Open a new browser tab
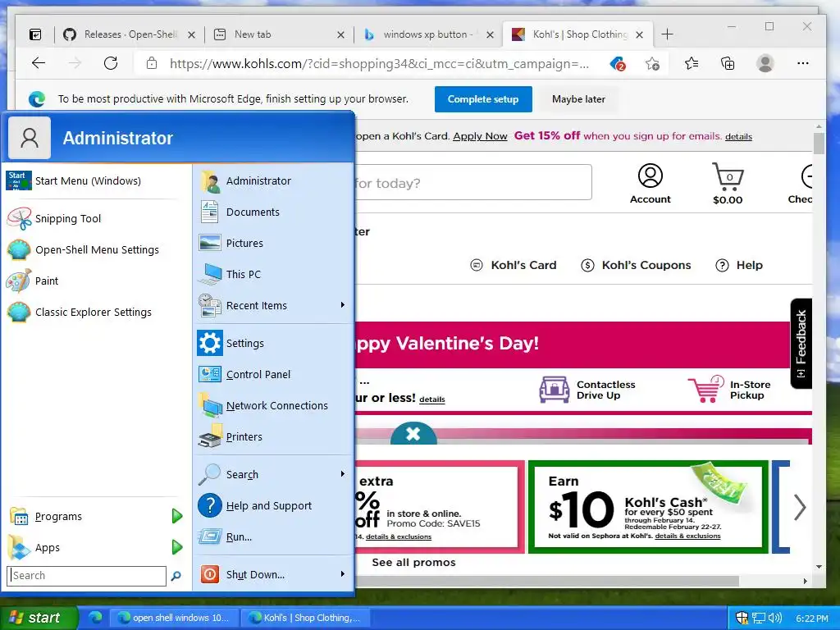Screen dimensions: 840x630 click(x=667, y=34)
